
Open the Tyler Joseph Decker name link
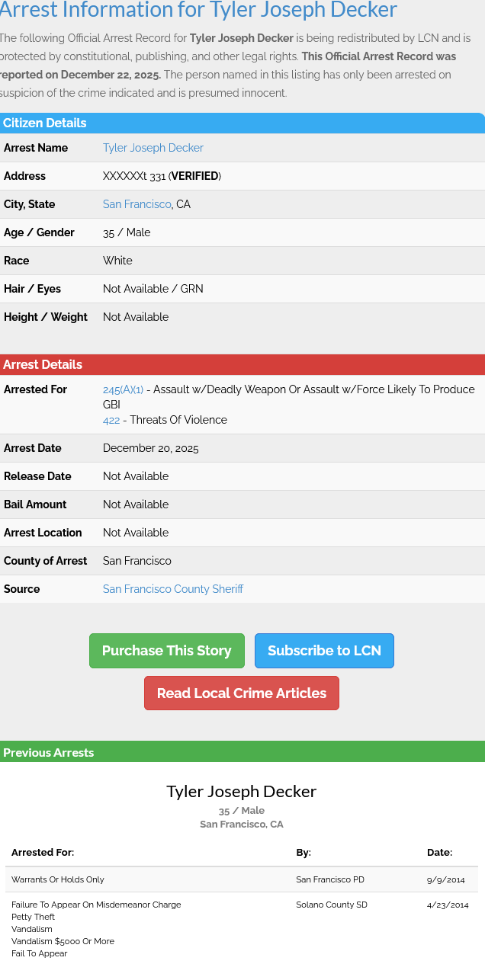pyautogui.click(x=153, y=148)
